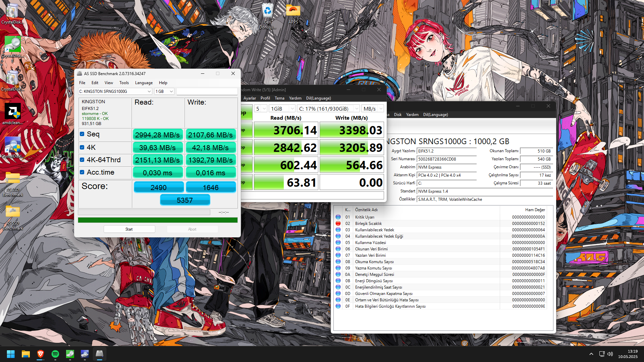The height and width of the screenshot is (362, 644).
Task: Switch to CrystalDiskInfo blue taskbar icon
Action: (x=85, y=354)
